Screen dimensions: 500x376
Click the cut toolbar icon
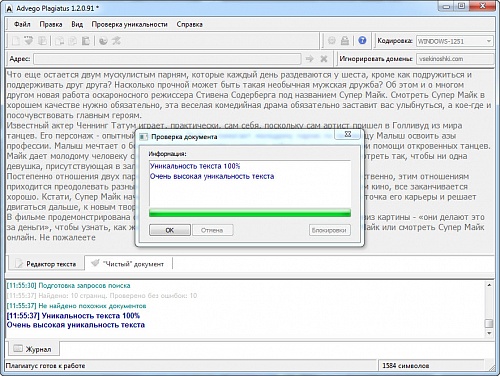(59, 41)
